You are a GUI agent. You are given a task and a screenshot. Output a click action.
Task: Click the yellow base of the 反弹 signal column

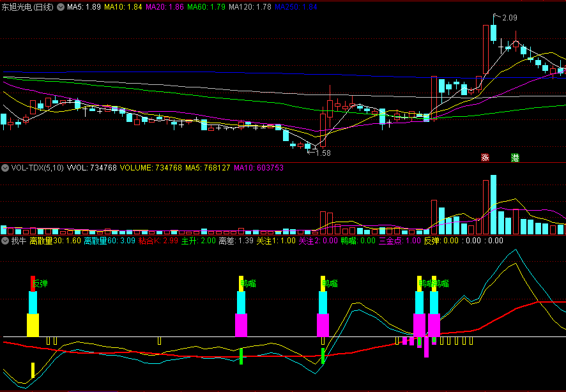(x=33, y=325)
